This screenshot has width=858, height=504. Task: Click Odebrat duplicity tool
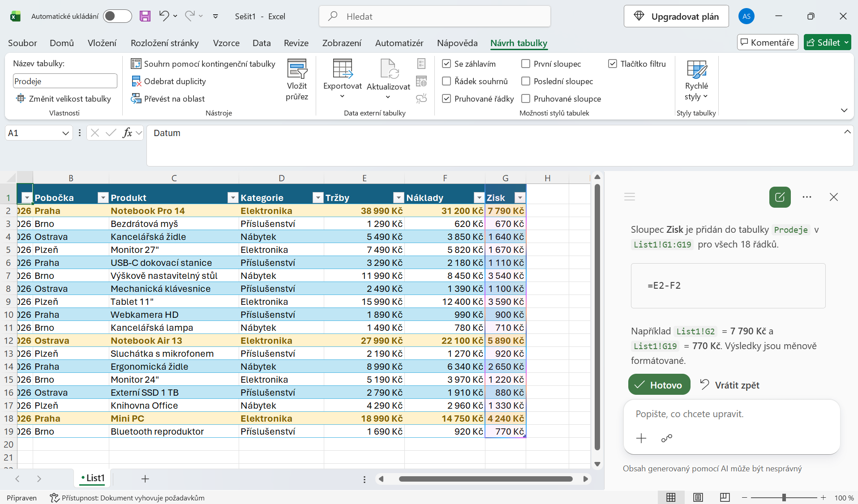coord(168,81)
